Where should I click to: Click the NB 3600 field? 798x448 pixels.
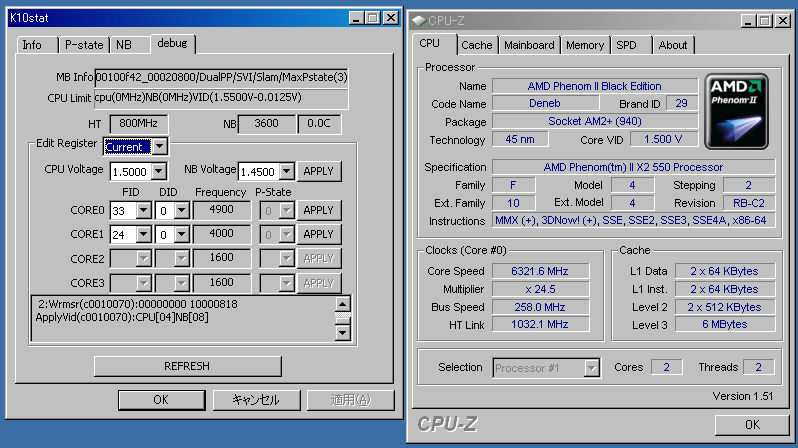pyautogui.click(x=266, y=124)
